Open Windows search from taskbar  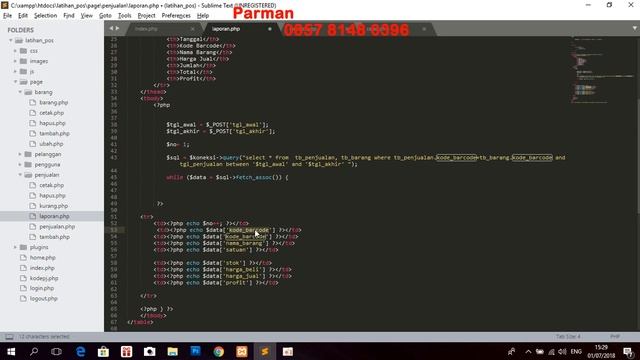point(34,351)
